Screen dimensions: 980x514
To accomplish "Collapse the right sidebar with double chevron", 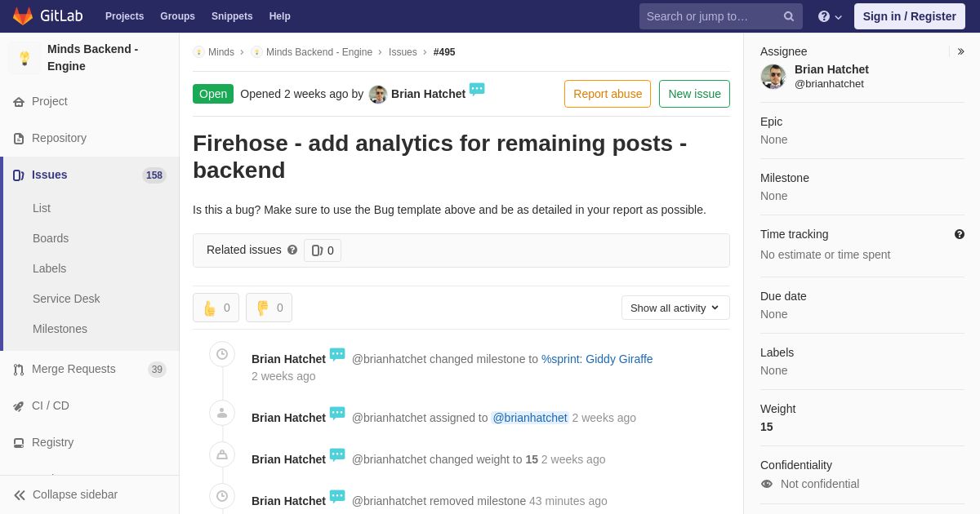I will click(960, 51).
